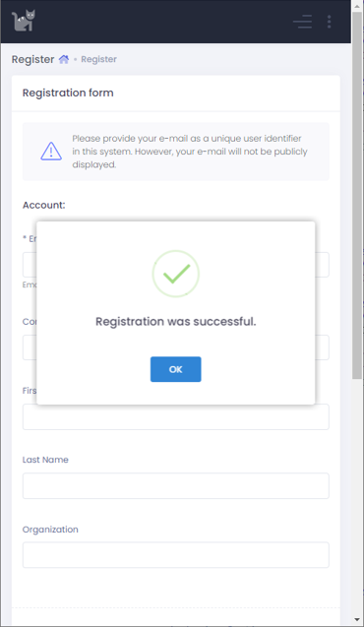Click the Register page title
Viewport: 364px width, 627px height.
32,59
